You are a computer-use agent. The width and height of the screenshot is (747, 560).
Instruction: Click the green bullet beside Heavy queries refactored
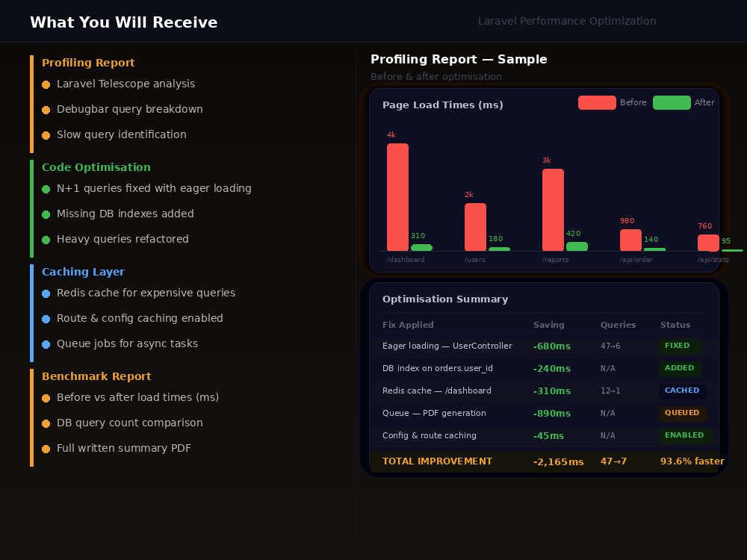coord(46,240)
